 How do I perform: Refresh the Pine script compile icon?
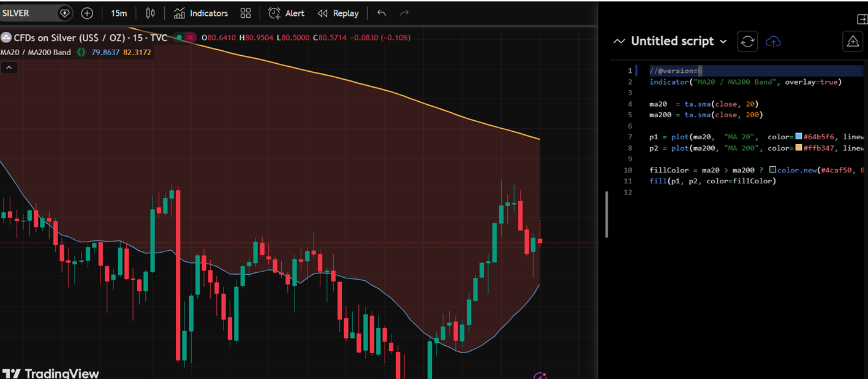[747, 42]
